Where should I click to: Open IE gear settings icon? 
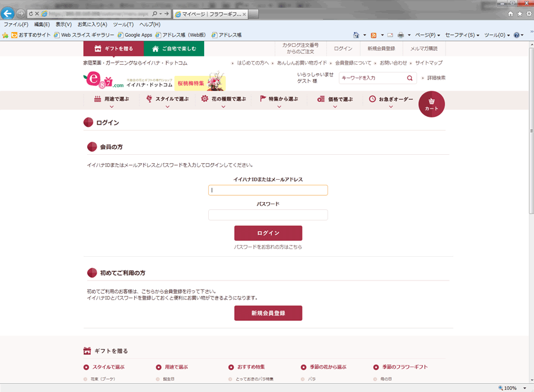(527, 13)
